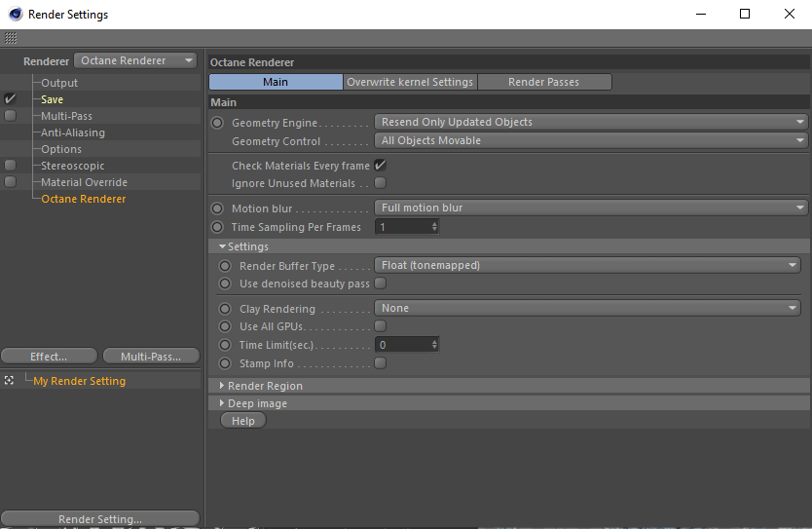Switch to Render Passes tab

tap(544, 82)
